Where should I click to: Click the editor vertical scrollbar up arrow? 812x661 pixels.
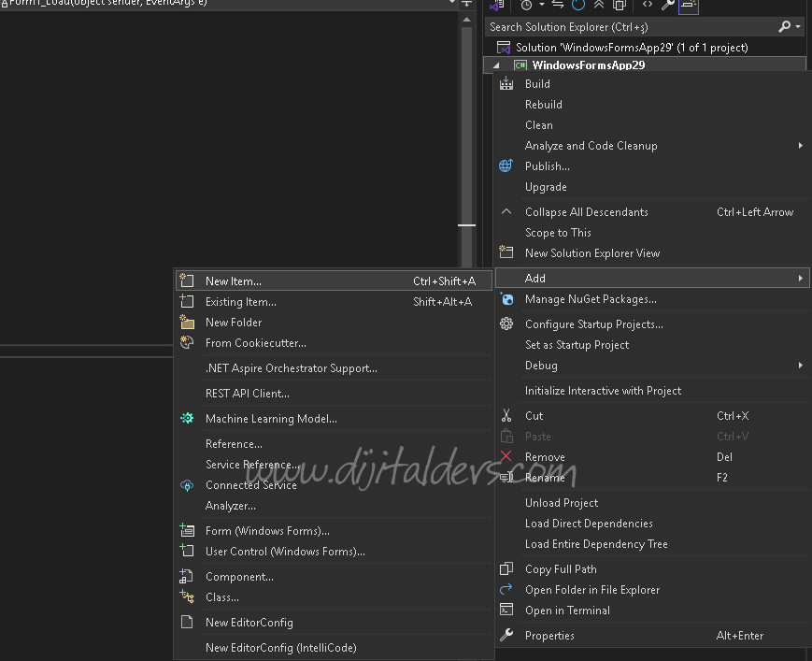point(467,19)
